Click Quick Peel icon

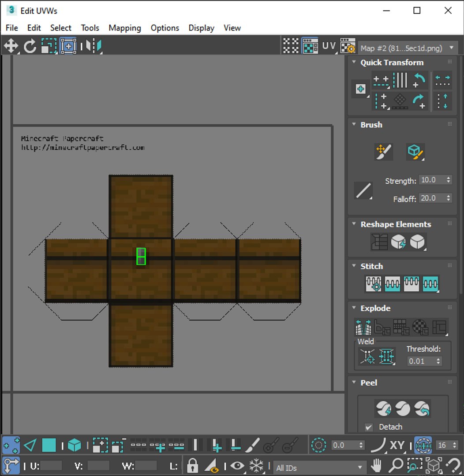click(383, 409)
